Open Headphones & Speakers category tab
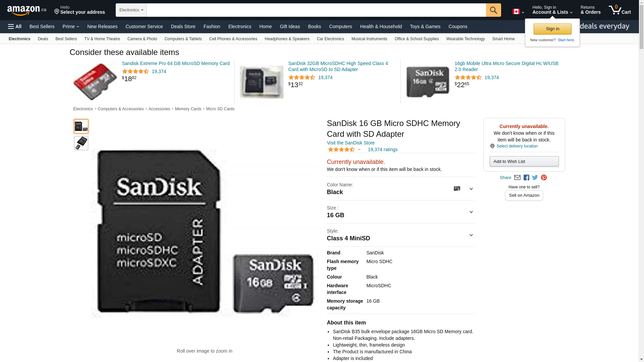Viewport: 644px width, 362px height. coord(287,39)
